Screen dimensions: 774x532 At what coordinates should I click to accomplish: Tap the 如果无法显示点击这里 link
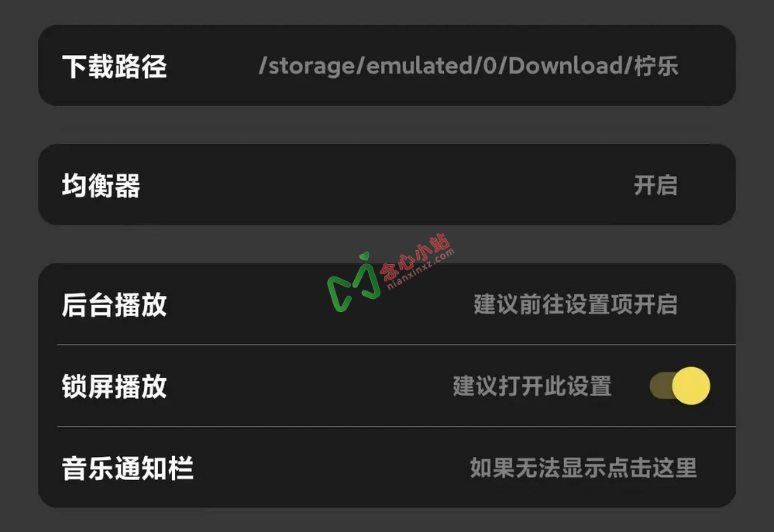[583, 468]
